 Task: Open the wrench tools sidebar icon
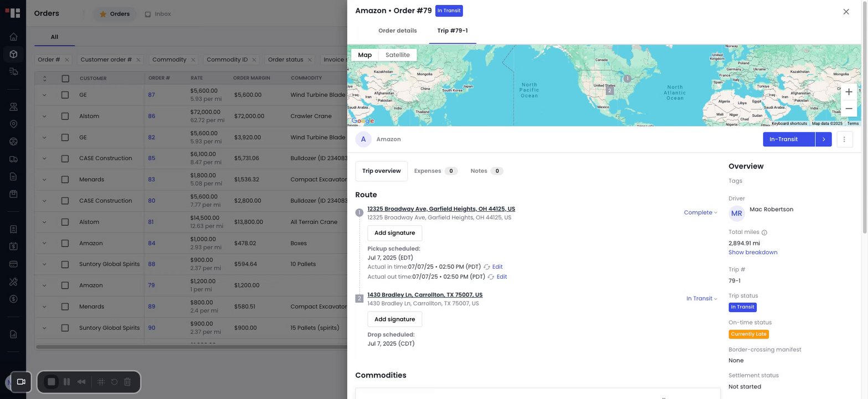(13, 282)
